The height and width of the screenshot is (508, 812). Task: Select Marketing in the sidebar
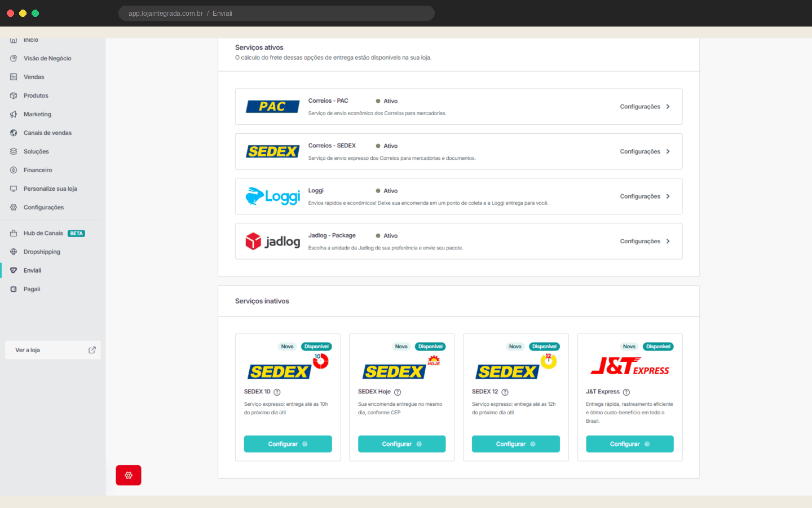point(37,114)
